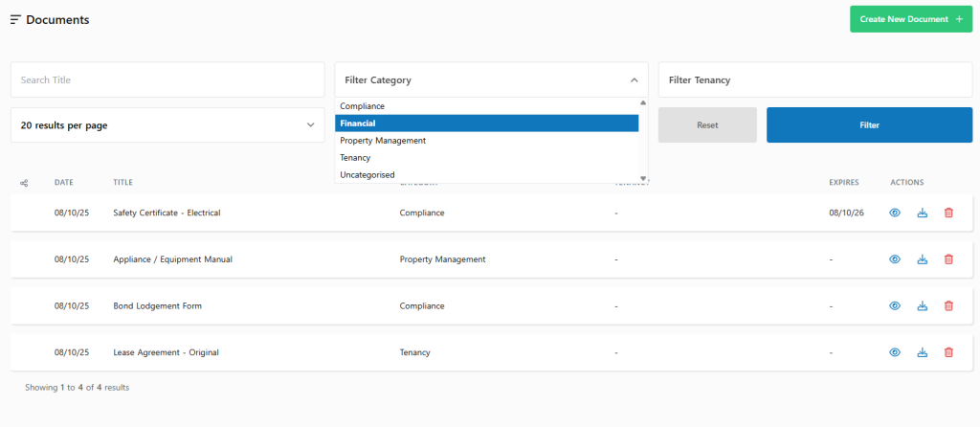Download the Bond Lodgement Form
The height and width of the screenshot is (427, 980).
923,306
